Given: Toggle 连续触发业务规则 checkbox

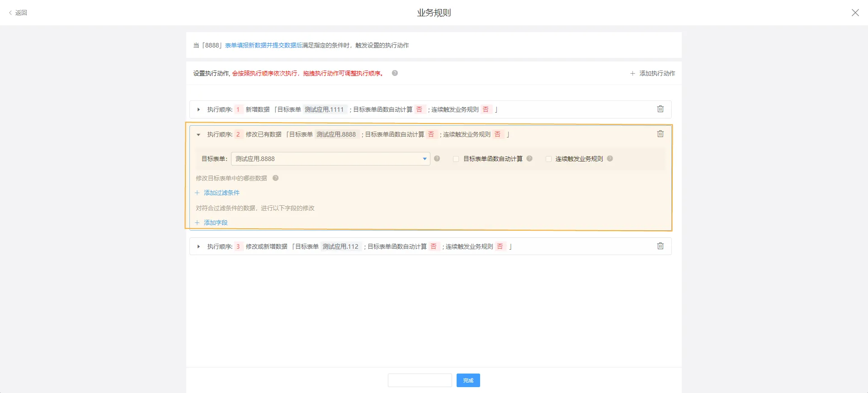Looking at the screenshot, I should pos(548,159).
